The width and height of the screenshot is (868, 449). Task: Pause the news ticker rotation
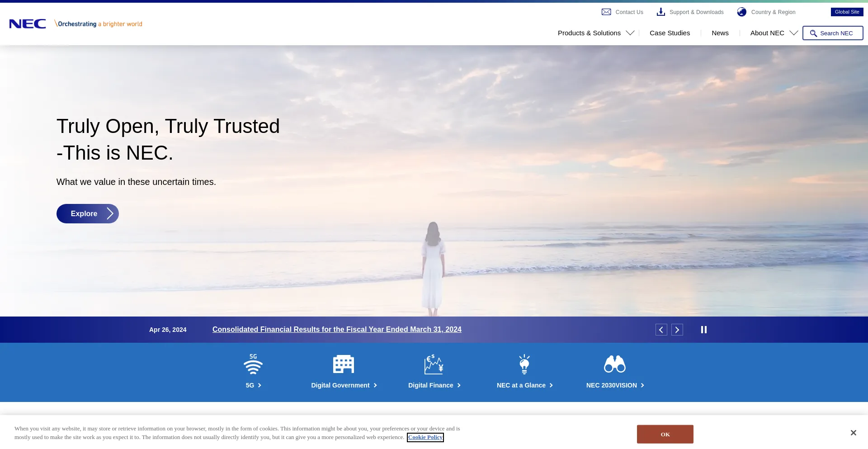click(703, 330)
